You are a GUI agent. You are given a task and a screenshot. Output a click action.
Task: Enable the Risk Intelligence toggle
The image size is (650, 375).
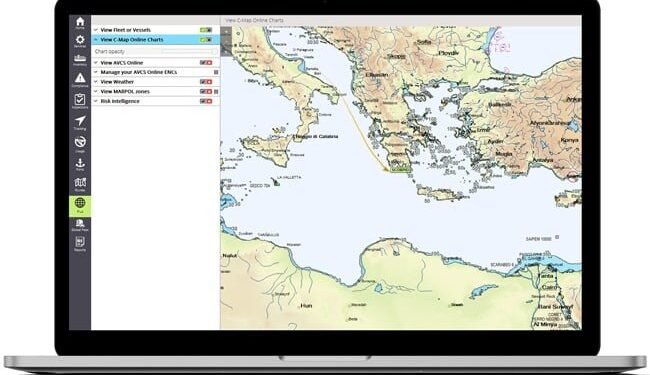pyautogui.click(x=206, y=101)
